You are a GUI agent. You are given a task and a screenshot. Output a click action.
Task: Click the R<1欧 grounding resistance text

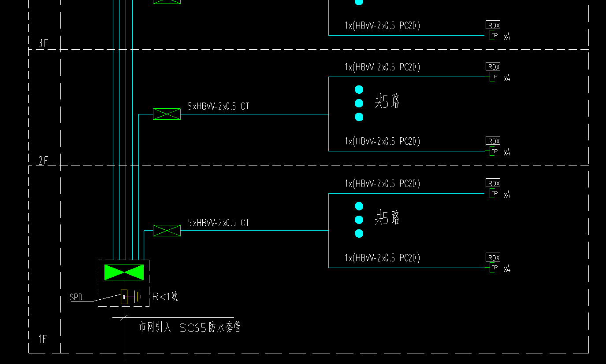[x=165, y=296]
